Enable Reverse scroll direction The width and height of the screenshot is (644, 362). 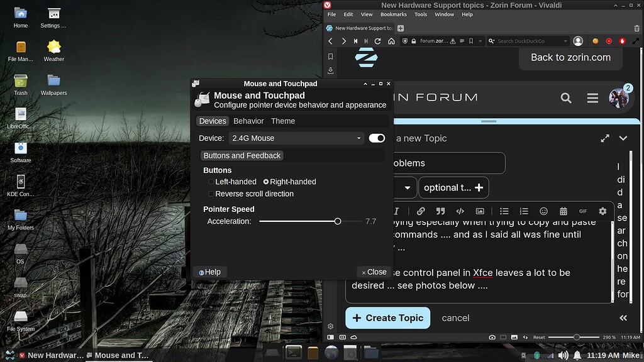coord(211,194)
